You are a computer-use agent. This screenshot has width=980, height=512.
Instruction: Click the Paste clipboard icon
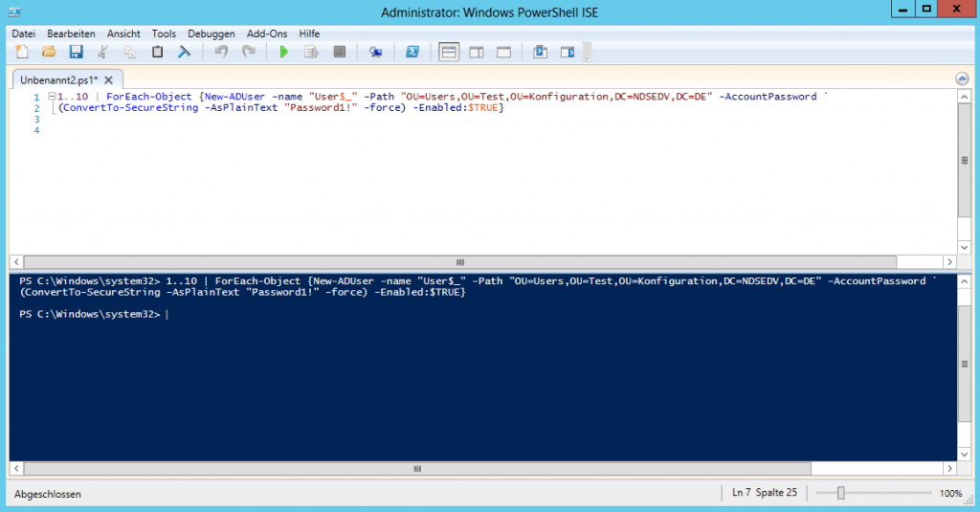pos(157,52)
